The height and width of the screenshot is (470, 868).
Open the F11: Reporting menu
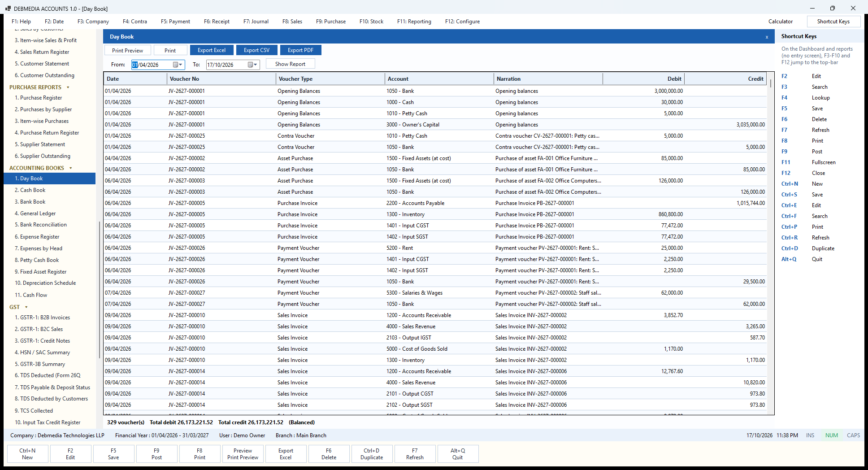click(x=414, y=22)
